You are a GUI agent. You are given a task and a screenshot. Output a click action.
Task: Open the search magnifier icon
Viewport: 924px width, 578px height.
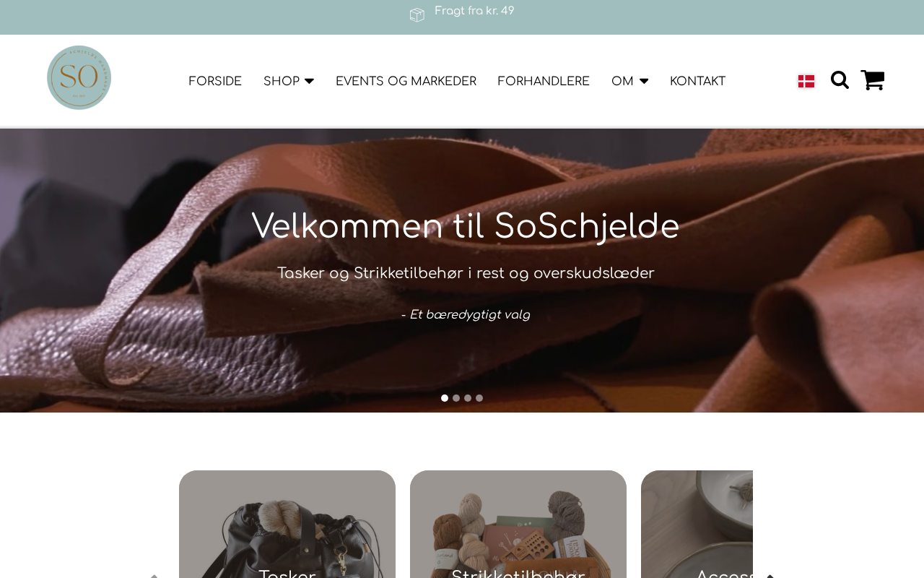[x=840, y=80]
